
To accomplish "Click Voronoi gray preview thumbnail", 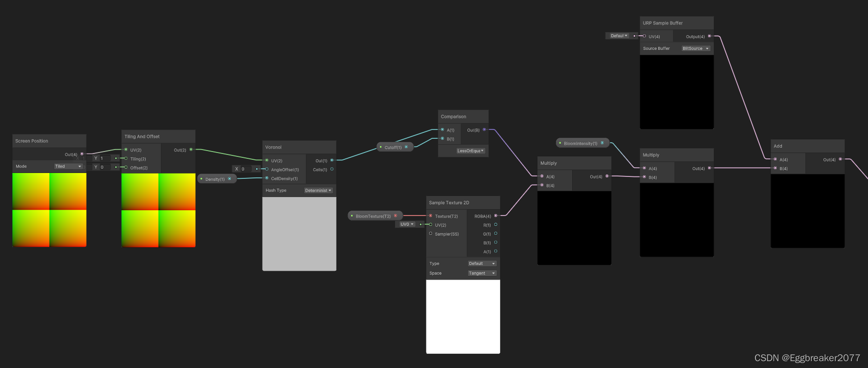I will [x=299, y=234].
